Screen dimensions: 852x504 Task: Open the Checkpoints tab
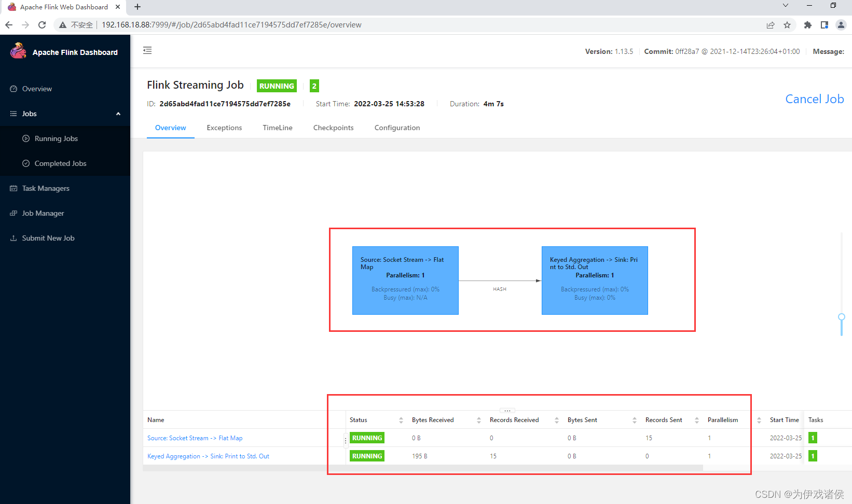coord(333,128)
